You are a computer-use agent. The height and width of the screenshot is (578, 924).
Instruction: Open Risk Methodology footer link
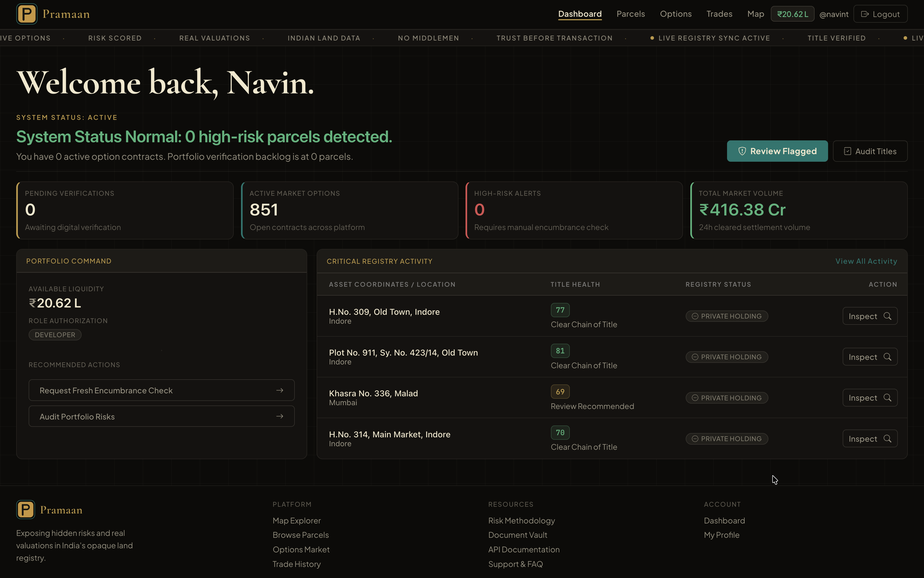521,521
